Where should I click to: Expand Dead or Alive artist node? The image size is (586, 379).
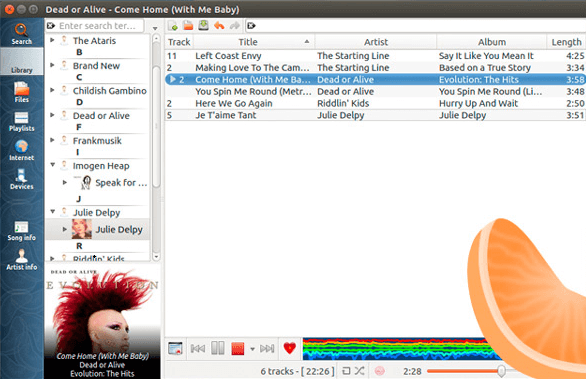[52, 115]
